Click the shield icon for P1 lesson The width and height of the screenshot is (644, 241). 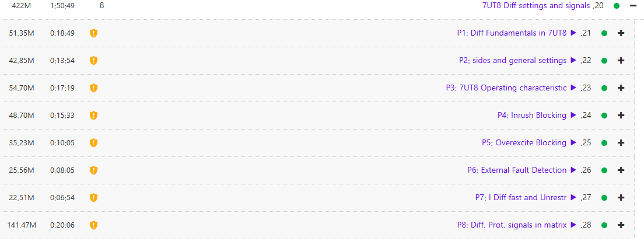point(93,33)
